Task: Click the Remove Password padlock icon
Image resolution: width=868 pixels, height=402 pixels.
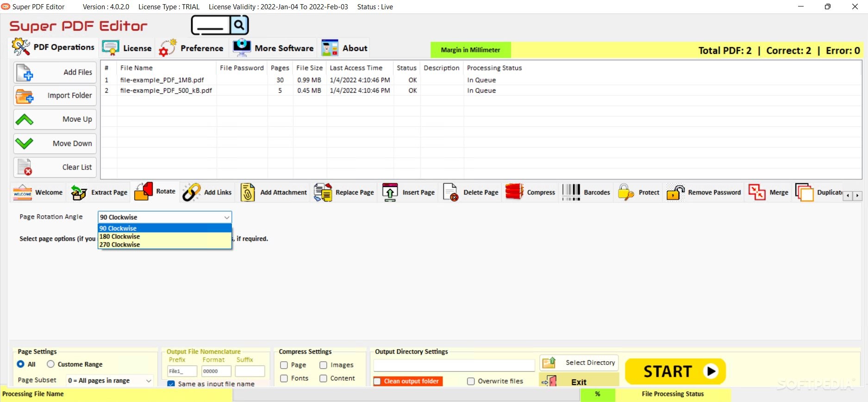Action: tap(675, 192)
